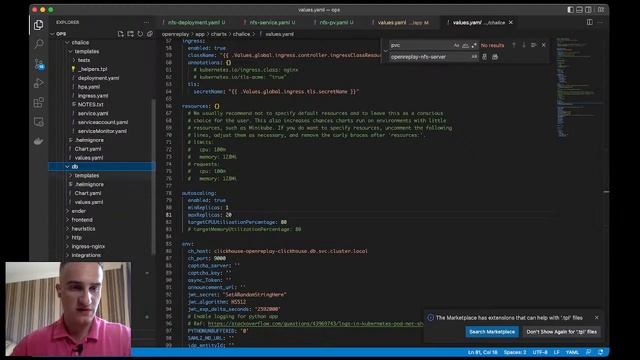
Task: Open the Remote Explorer view
Action: point(39,122)
